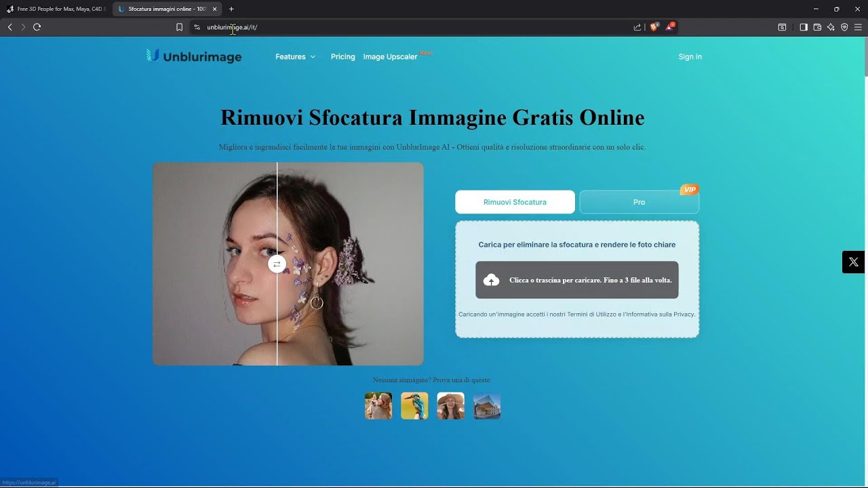
Task: Open Brave Rewards triangle icon
Action: point(669,27)
